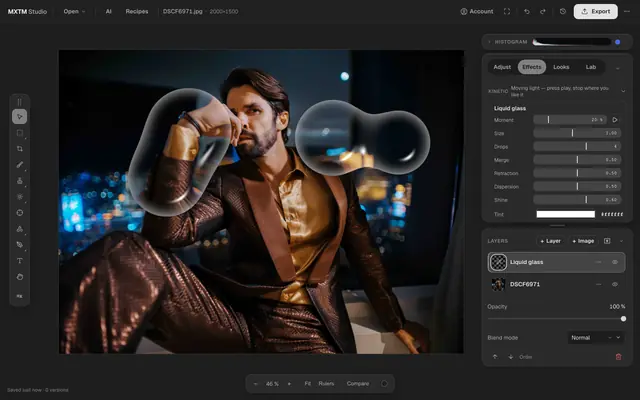Viewport: 640px width, 400px height.
Task: Select the Paint bucket fill tool
Action: (20, 244)
